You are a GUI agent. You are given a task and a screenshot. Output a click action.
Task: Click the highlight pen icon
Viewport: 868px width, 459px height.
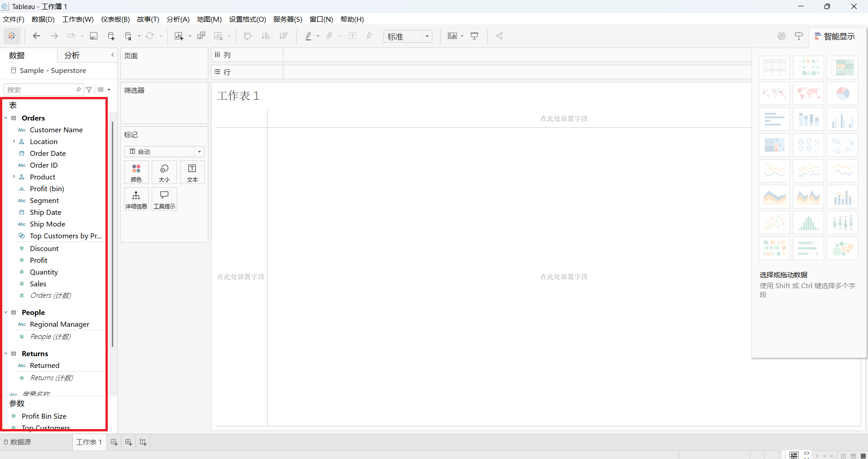point(308,36)
